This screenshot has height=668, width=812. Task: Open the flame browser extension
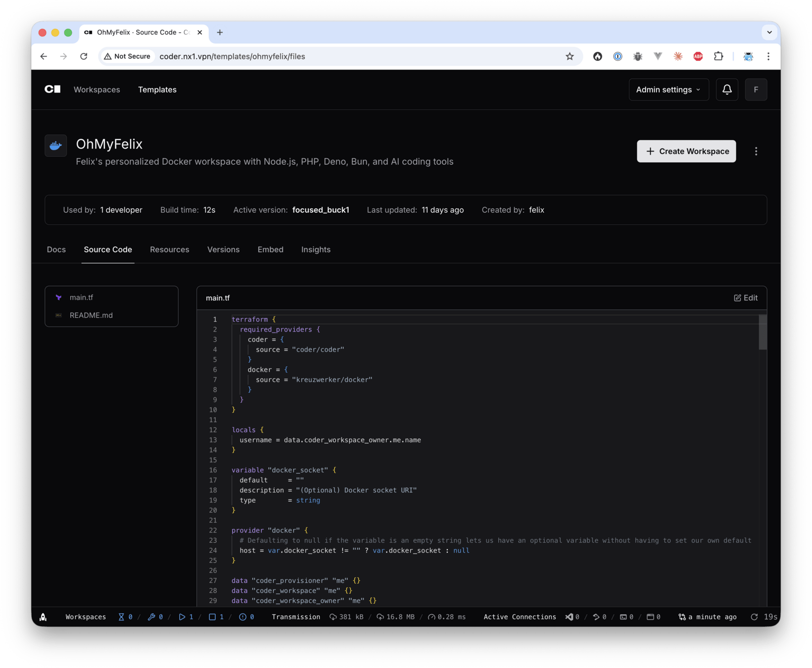click(597, 56)
